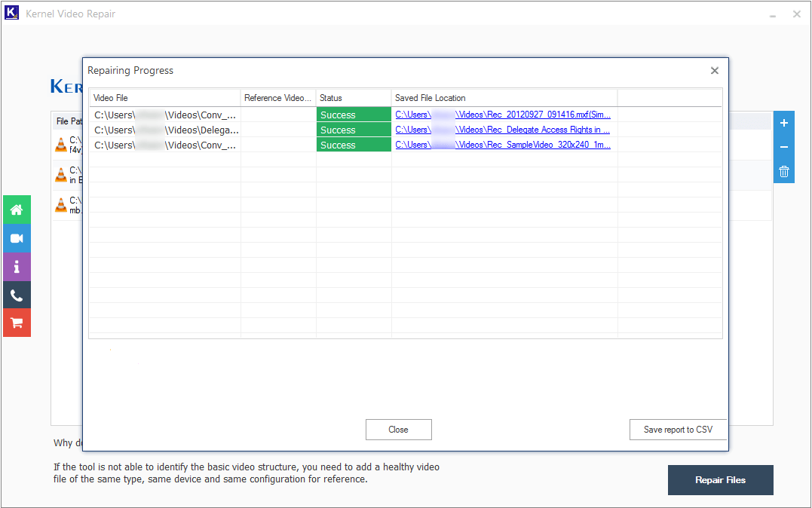The width and height of the screenshot is (812, 508).
Task: Select the first row Videos\Conv_ video file cell
Action: pos(164,115)
